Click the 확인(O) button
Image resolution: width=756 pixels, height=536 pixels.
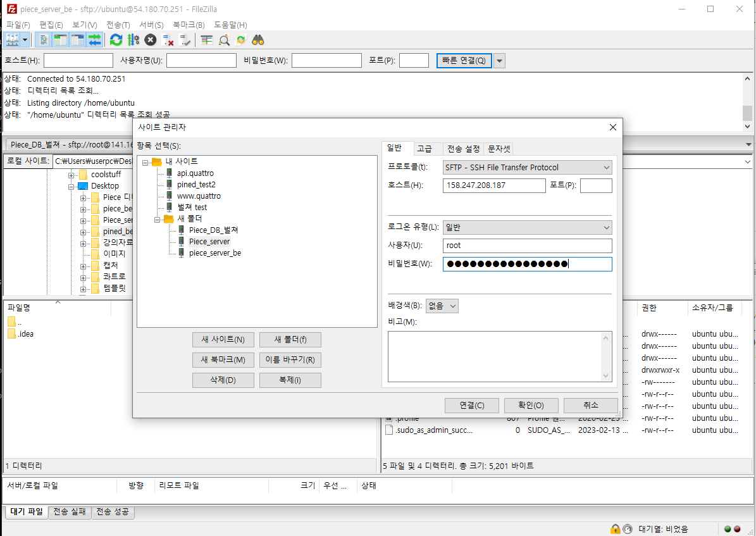[531, 405]
